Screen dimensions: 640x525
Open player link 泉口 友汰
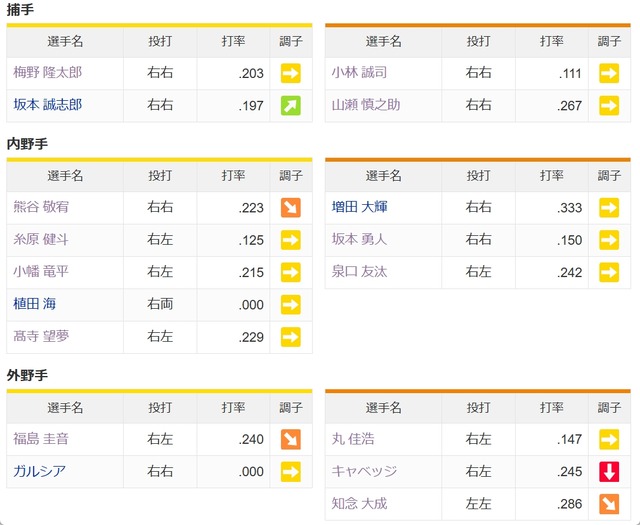pyautogui.click(x=359, y=271)
